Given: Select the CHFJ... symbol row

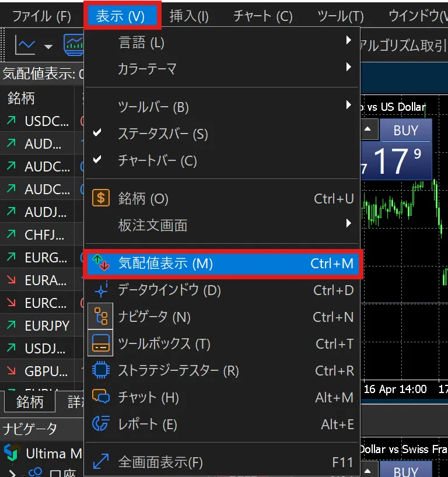Looking at the screenshot, I should coord(41,234).
